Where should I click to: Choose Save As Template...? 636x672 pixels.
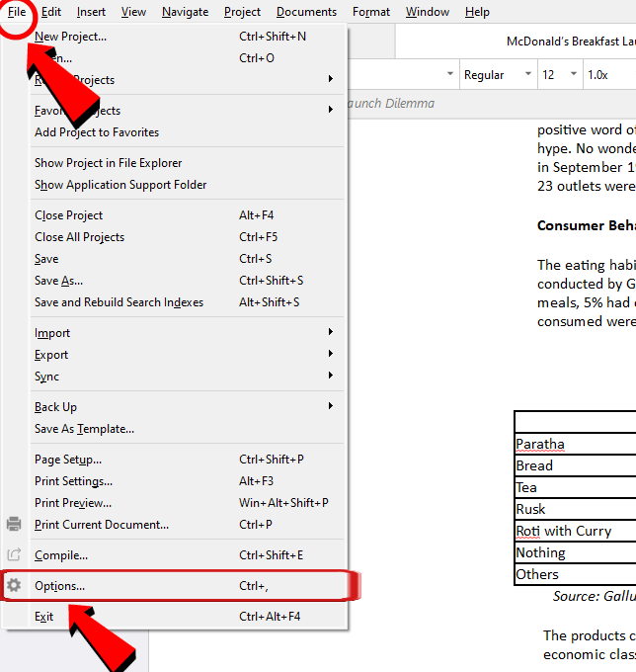pyautogui.click(x=188, y=429)
